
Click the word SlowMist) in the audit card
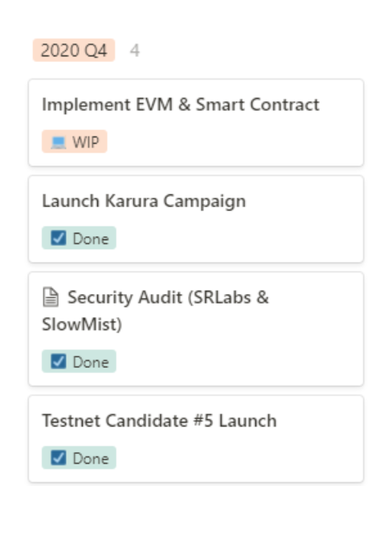(82, 325)
